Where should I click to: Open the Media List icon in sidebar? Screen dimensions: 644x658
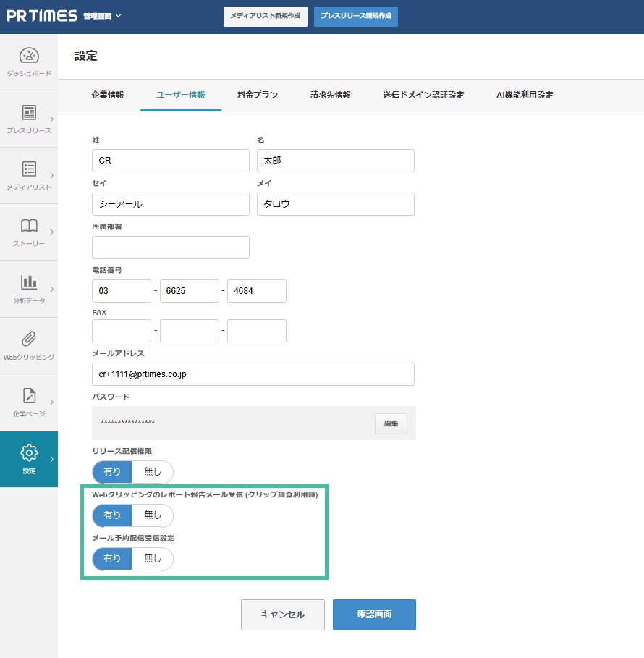29,169
